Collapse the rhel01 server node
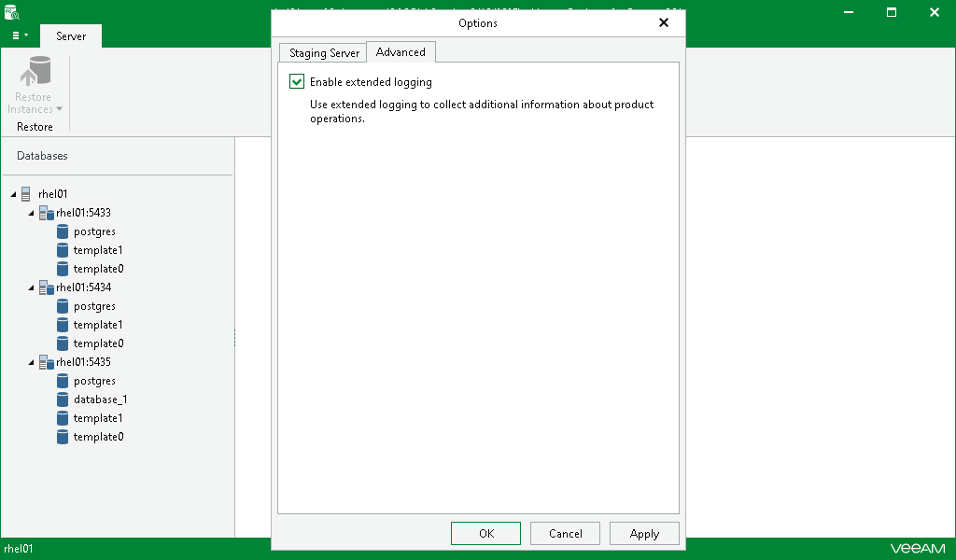This screenshot has width=956, height=560. (x=12, y=193)
